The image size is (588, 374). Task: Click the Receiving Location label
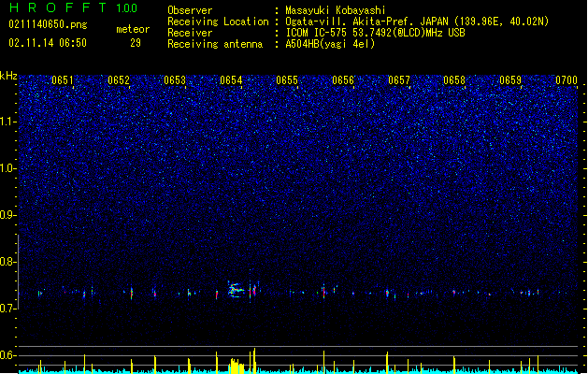click(x=218, y=22)
